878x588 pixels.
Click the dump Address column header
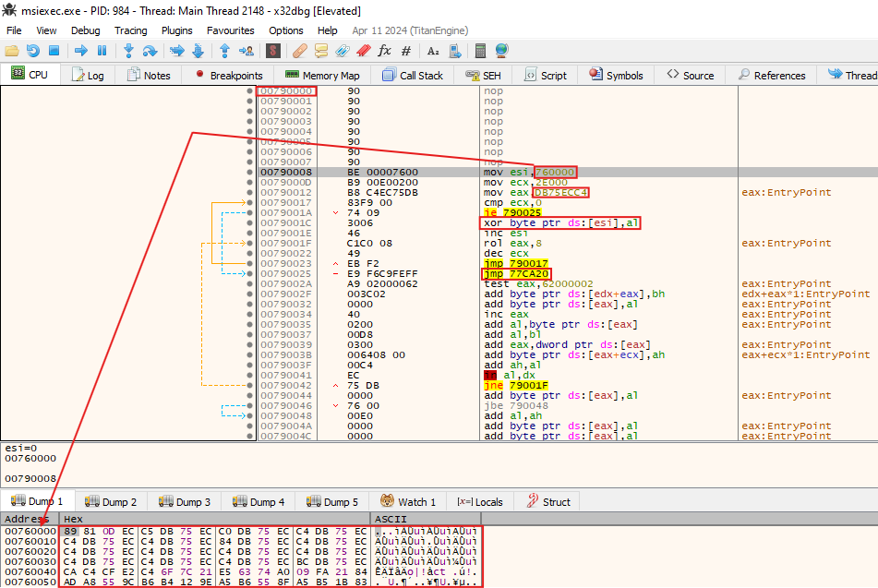click(30, 519)
